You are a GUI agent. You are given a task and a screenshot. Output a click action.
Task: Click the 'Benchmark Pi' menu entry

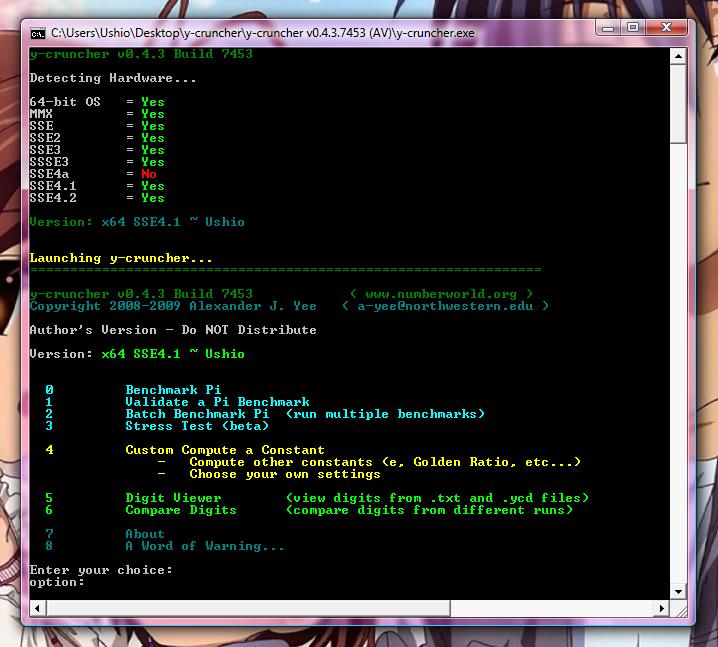coord(173,390)
